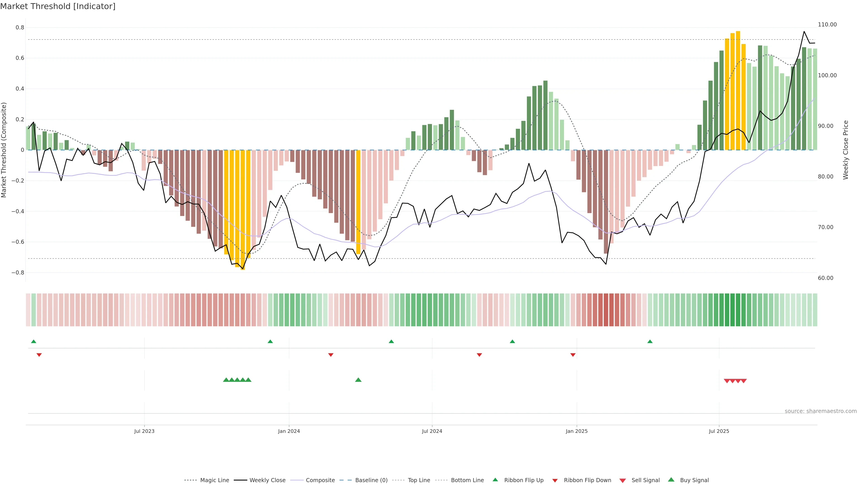
Task: Open the sharemaestro.com source link
Action: (821, 411)
